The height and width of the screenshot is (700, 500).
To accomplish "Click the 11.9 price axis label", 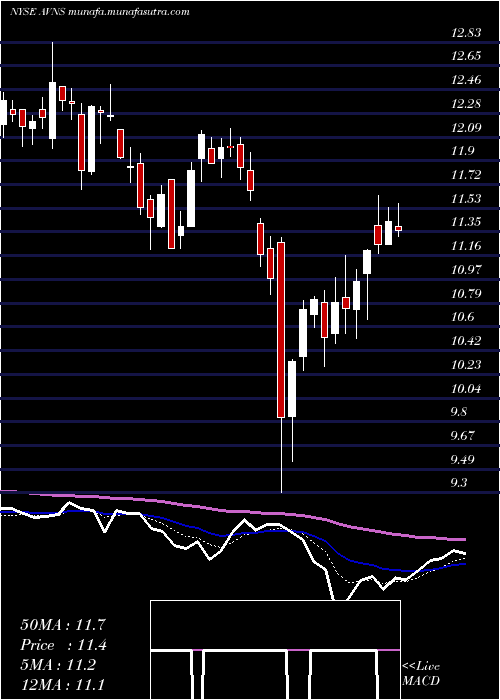I will point(462,152).
